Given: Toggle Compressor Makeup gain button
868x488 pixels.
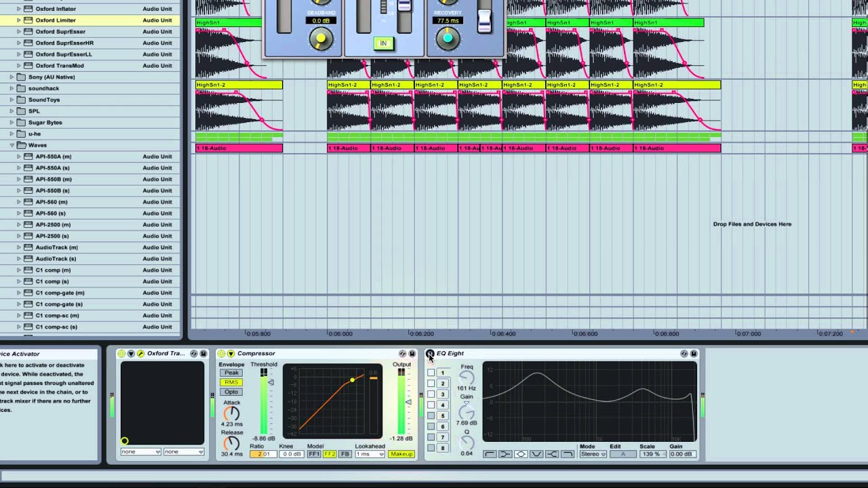Looking at the screenshot, I should coord(401,454).
